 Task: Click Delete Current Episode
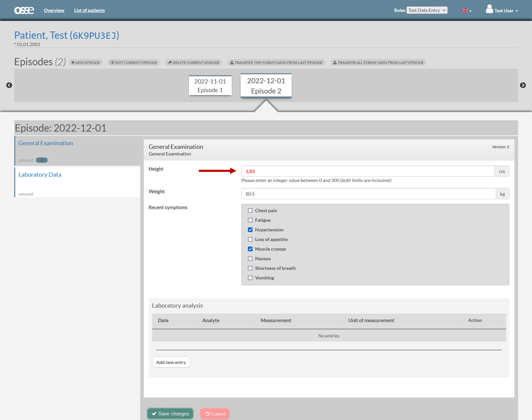pos(194,62)
